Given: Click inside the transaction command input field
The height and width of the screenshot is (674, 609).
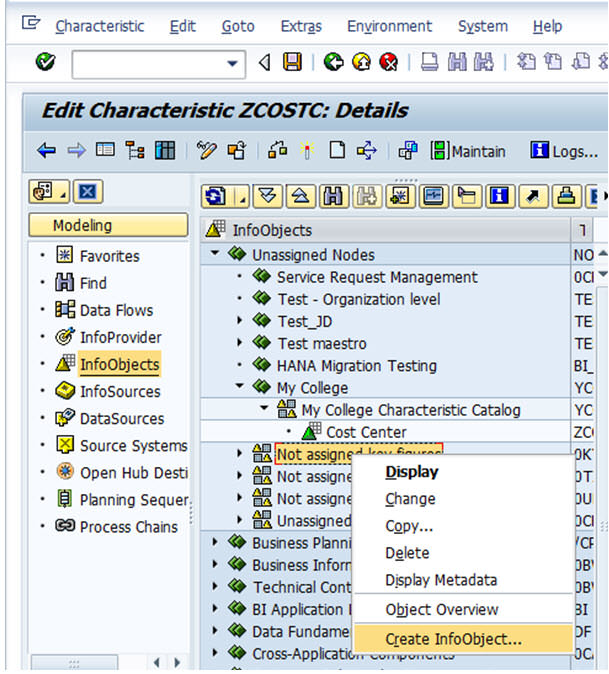Looking at the screenshot, I should [x=148, y=64].
